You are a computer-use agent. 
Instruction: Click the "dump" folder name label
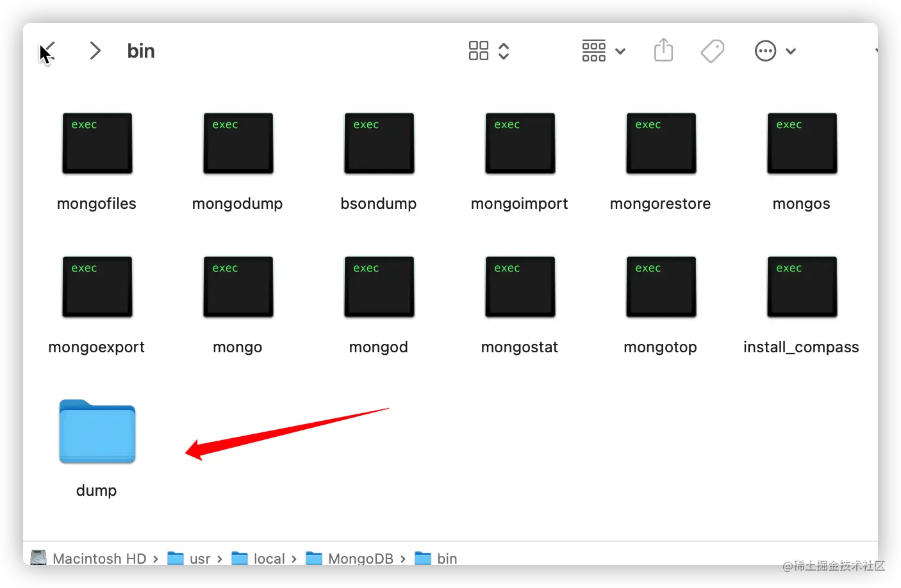pyautogui.click(x=97, y=491)
